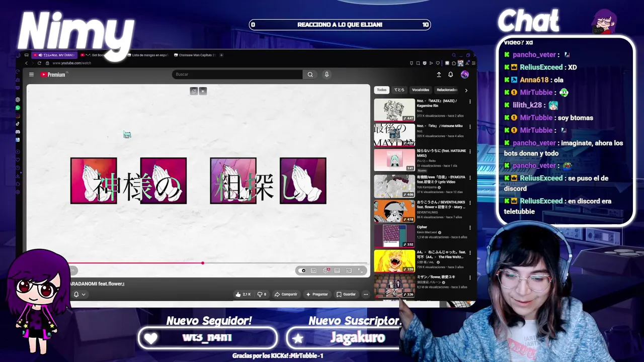644x362 pixels.
Task: Click the video pop-out icon above player
Action: (194, 91)
